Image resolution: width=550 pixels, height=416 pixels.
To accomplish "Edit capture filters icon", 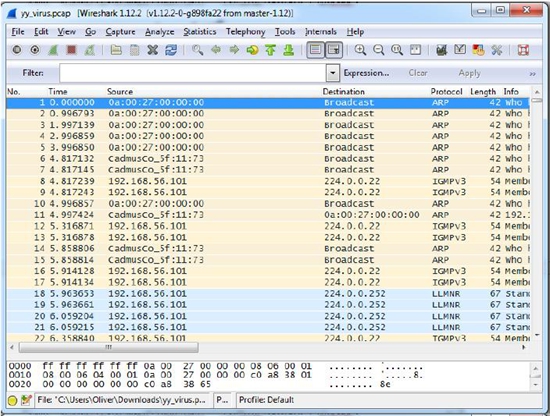I will tap(442, 50).
